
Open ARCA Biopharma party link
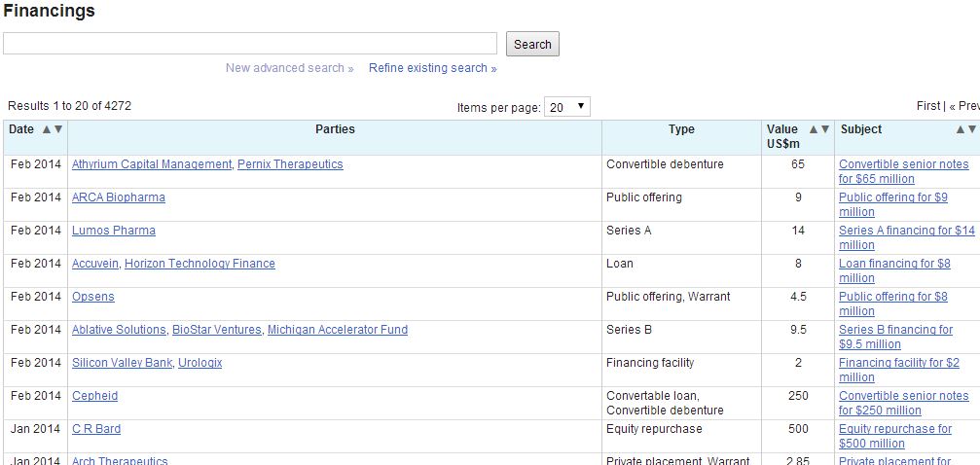click(x=119, y=197)
